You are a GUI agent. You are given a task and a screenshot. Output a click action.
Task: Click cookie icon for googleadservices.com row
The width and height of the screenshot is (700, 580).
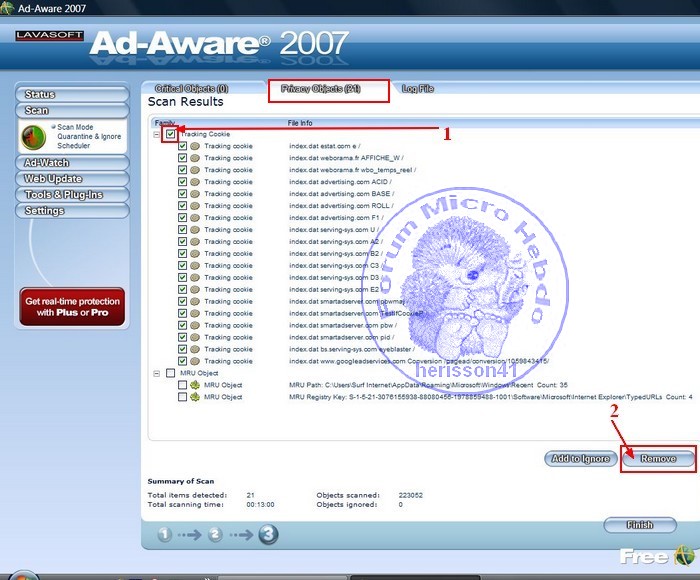[x=195, y=361]
